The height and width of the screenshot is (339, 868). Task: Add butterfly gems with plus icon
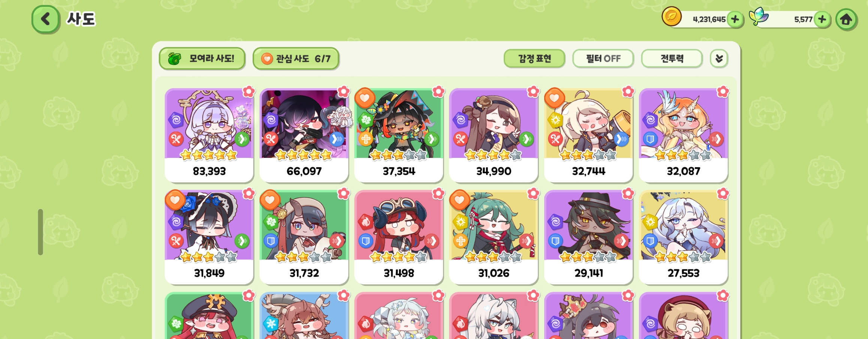[822, 19]
